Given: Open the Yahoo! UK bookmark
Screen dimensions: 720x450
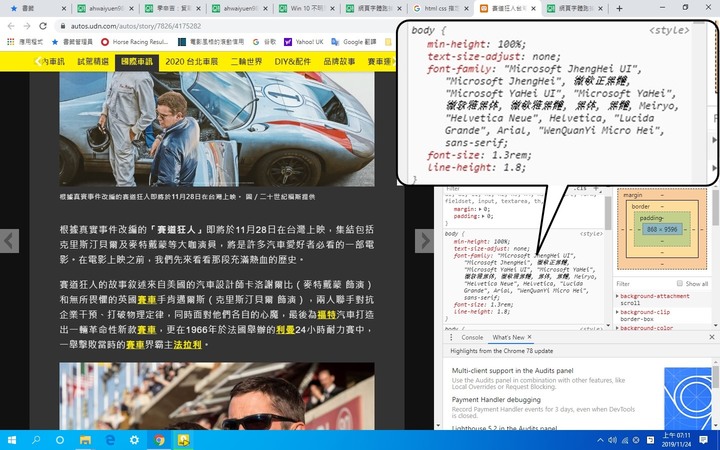Looking at the screenshot, I should coord(304,42).
